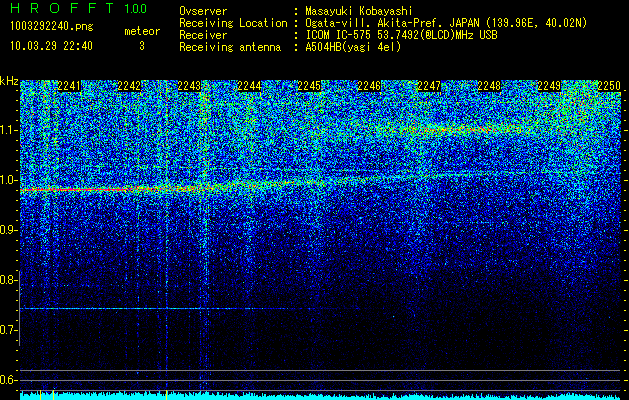Image resolution: width=629 pixels, height=400 pixels.
Task: Click the cyan signal level strip at bottom
Action: point(320,396)
